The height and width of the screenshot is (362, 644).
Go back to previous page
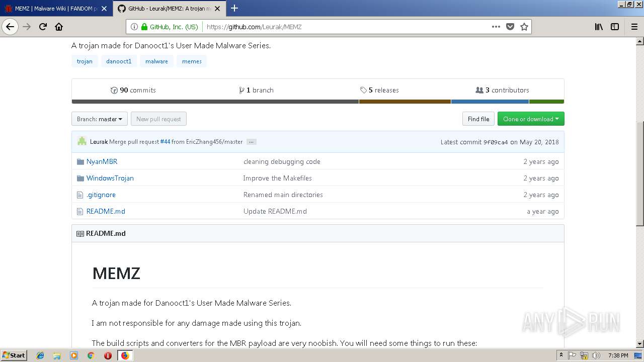tap(10, 27)
